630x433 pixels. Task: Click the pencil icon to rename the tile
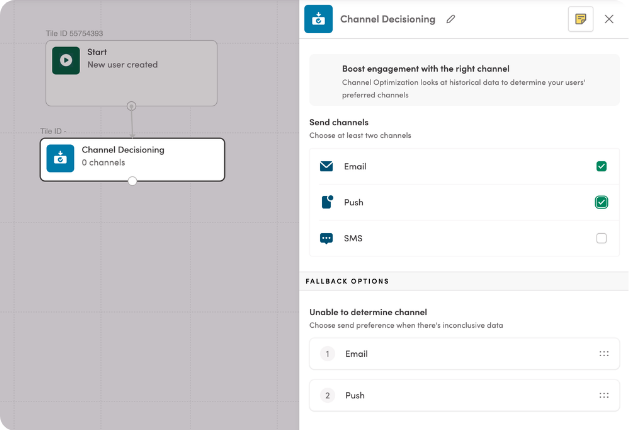click(451, 19)
